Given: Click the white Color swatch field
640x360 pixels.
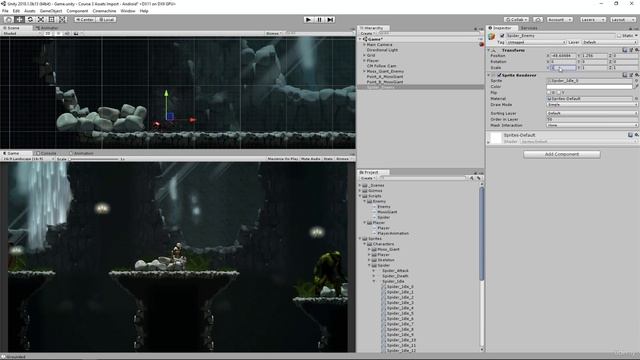Looking at the screenshot, I should 589,87.
